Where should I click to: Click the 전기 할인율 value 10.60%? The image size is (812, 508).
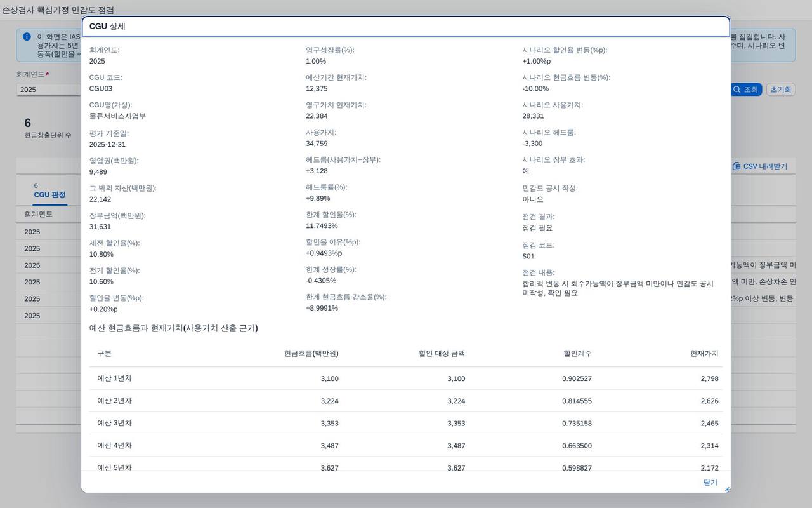101,281
